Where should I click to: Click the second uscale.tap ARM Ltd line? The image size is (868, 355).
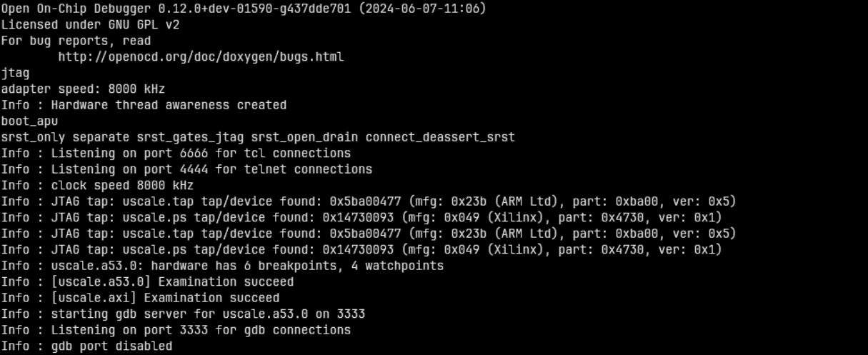tap(369, 234)
